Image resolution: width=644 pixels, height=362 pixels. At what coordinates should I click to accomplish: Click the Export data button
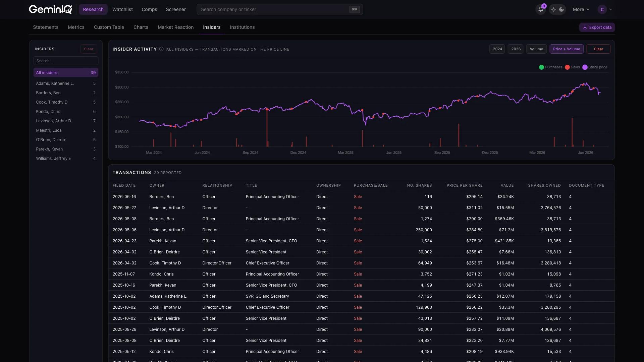pos(597,27)
